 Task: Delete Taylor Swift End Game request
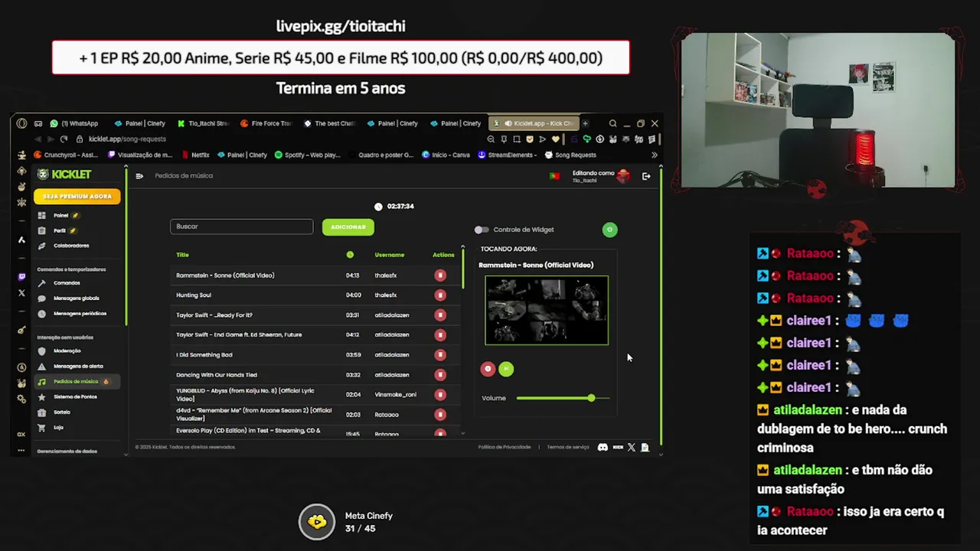click(x=440, y=335)
